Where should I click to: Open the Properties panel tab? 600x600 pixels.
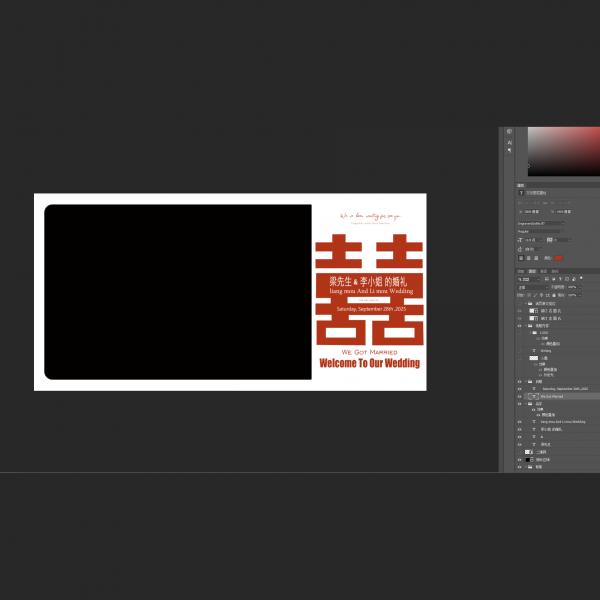521,185
